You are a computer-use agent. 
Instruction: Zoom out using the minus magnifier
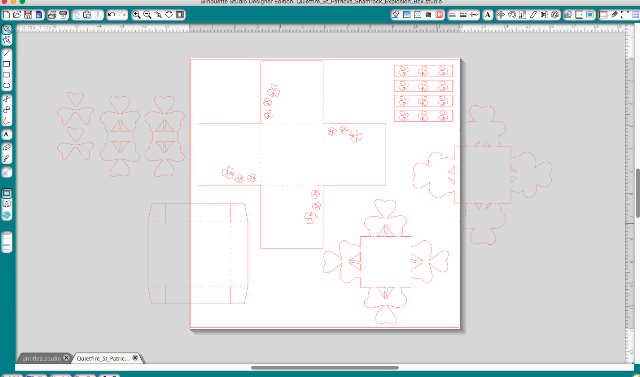click(147, 15)
